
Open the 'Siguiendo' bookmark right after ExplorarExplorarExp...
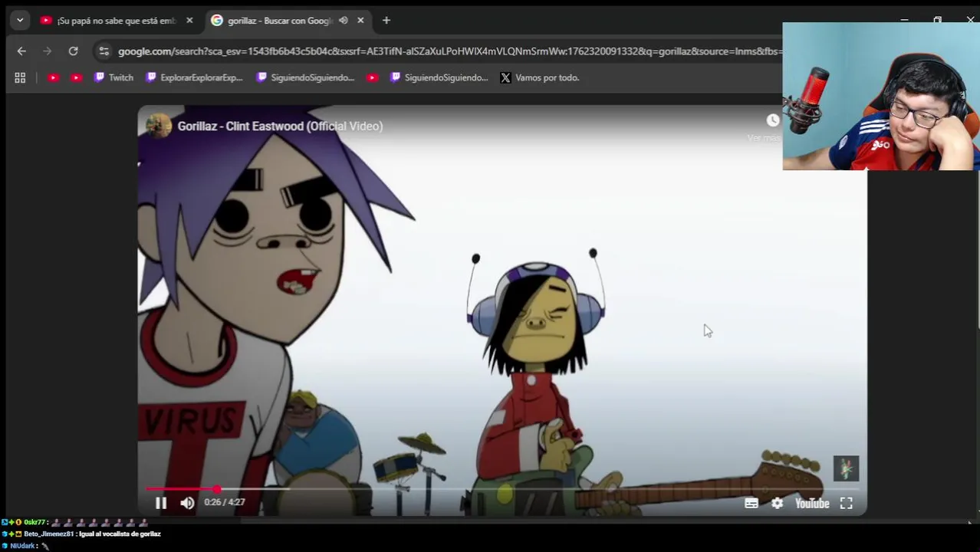pos(305,77)
